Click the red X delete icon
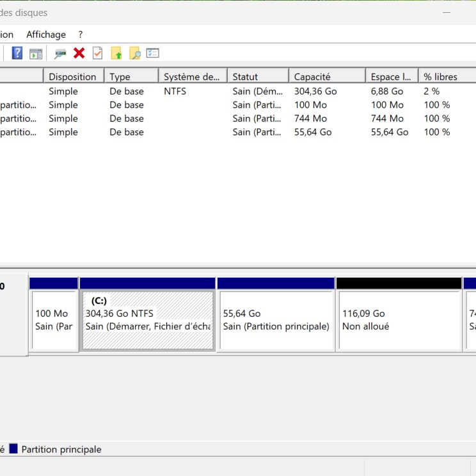 (79, 53)
